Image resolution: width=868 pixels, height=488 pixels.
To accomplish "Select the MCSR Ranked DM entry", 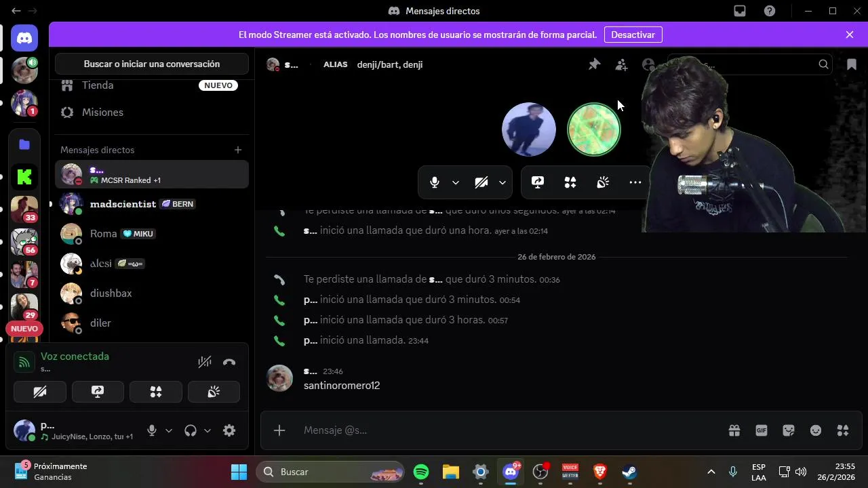I will pyautogui.click(x=152, y=174).
